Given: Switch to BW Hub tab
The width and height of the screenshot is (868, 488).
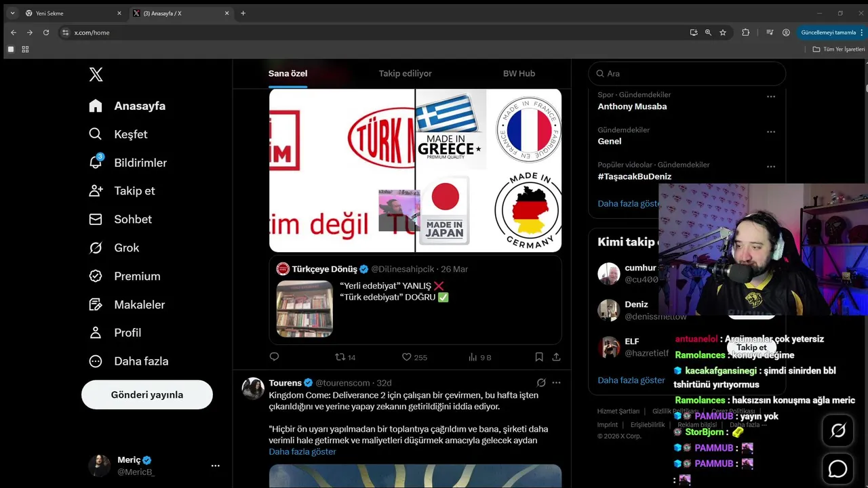Looking at the screenshot, I should pos(519,73).
